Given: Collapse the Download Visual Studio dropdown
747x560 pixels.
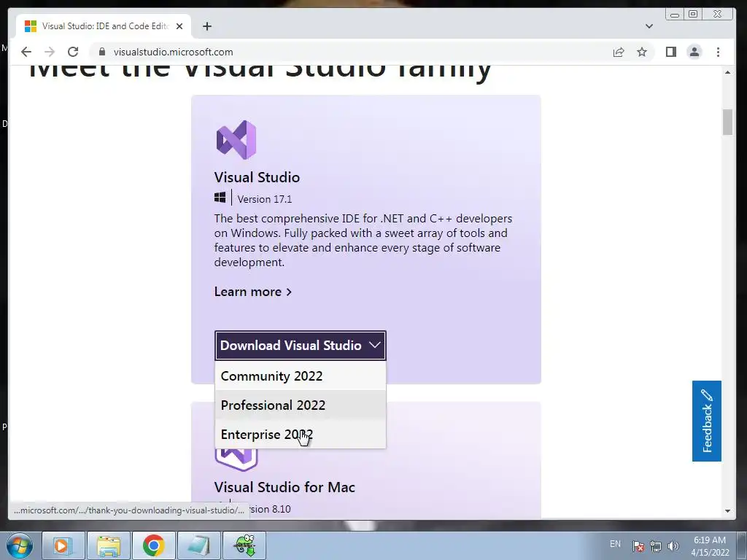Looking at the screenshot, I should [300, 345].
